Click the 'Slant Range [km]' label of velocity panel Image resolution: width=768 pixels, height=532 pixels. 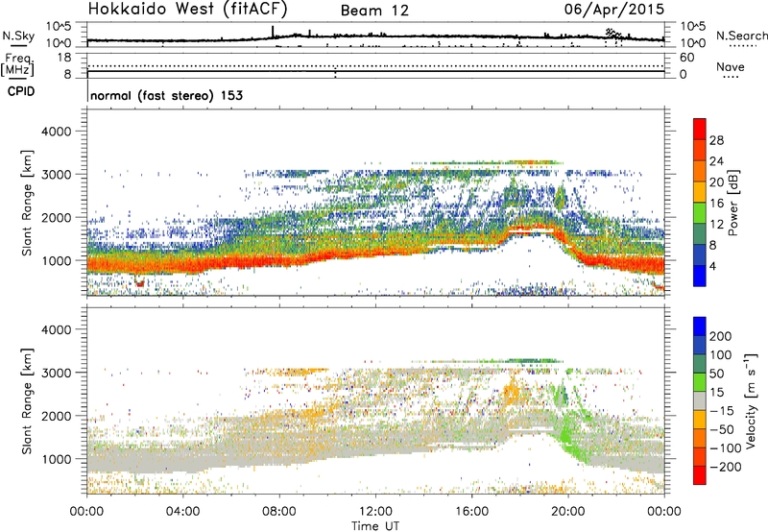[x=27, y=401]
